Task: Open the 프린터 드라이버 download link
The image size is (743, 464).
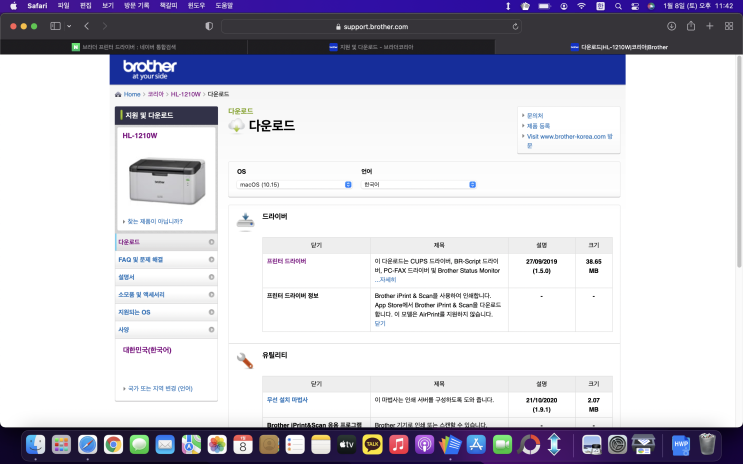Action: click(287, 261)
